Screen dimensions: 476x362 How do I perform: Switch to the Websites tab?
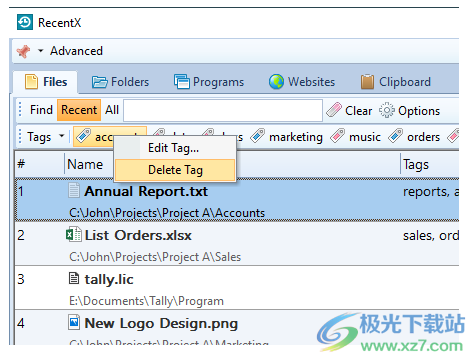click(x=302, y=82)
